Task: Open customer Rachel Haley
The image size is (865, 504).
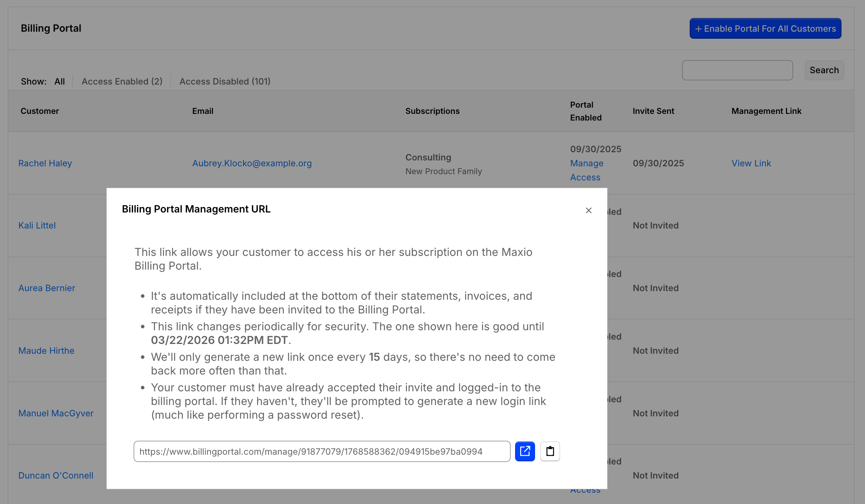Action: click(x=45, y=163)
